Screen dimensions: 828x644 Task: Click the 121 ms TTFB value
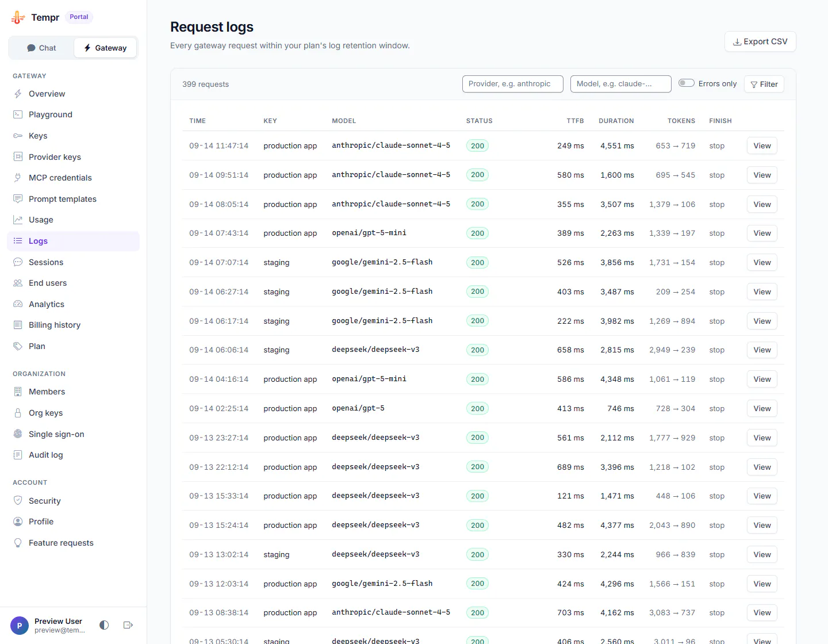570,496
